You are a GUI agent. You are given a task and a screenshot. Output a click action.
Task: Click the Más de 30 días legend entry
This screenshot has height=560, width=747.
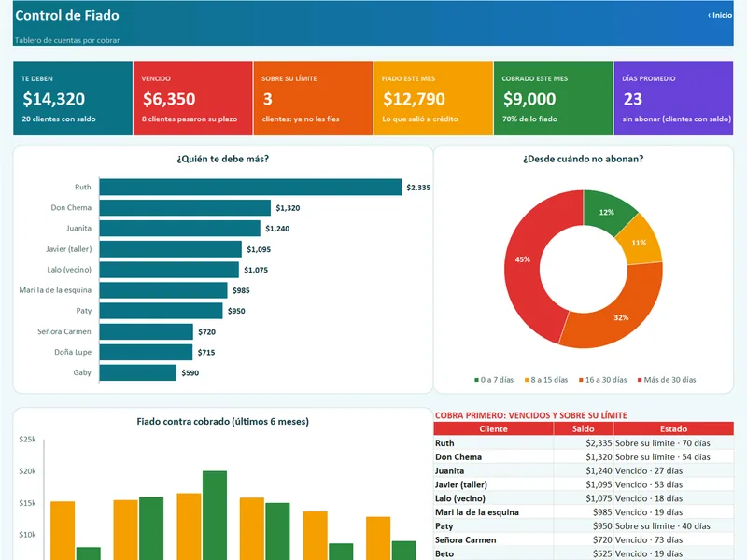click(x=667, y=380)
